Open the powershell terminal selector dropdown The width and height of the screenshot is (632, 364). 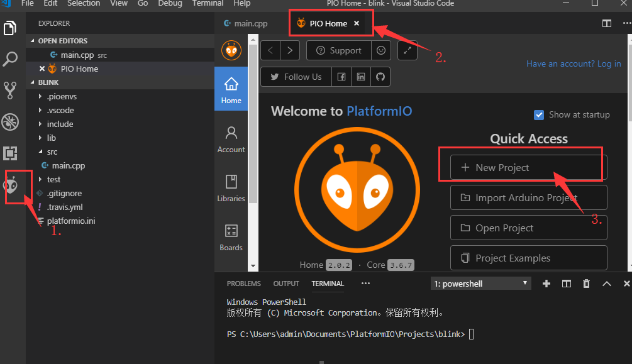click(481, 284)
